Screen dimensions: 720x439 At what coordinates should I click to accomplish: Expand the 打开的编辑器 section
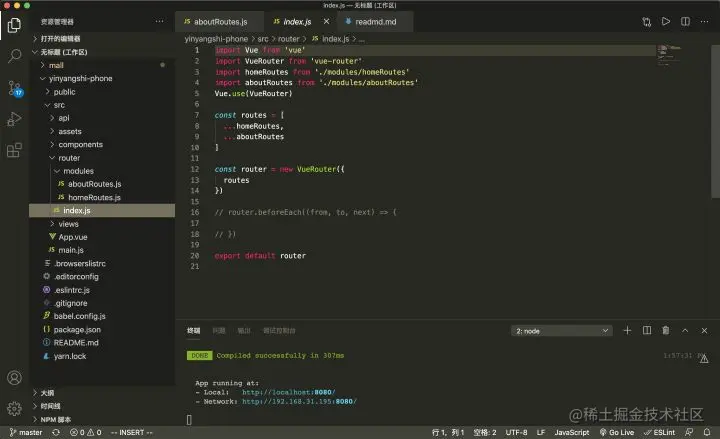102,39
